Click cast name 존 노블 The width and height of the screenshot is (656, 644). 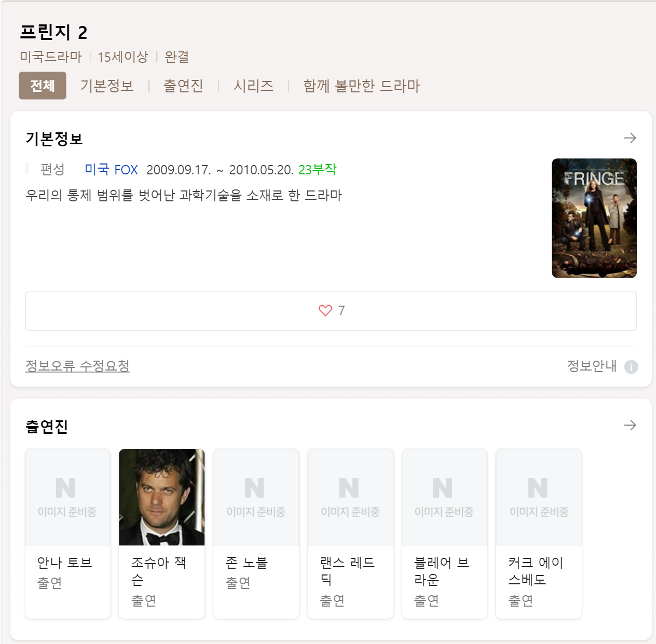coord(247,563)
